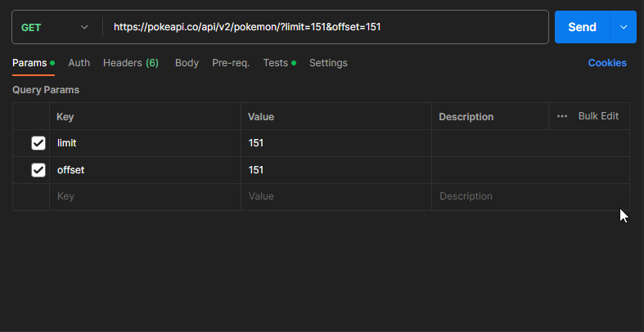Click the limit key cell

[145, 143]
